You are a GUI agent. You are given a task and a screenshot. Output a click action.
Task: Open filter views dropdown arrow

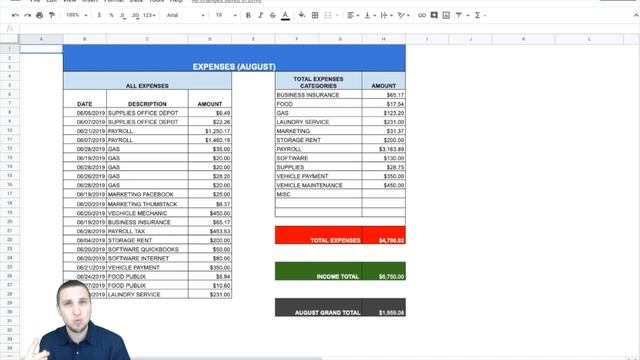click(x=468, y=16)
